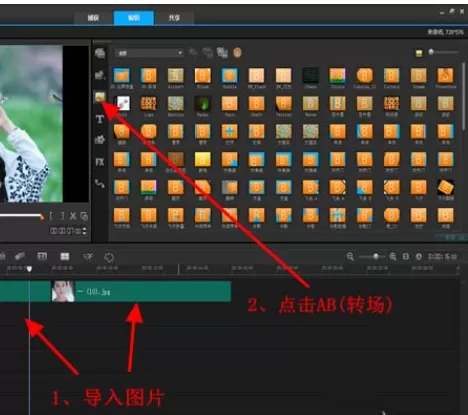The image size is (468, 415).
Task: Select the Transition library sidebar icon
Action: pos(100,97)
